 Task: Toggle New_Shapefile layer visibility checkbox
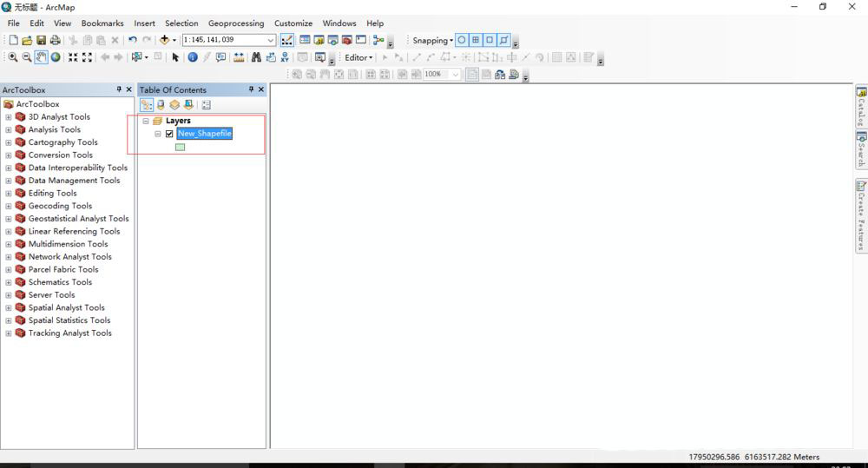(169, 134)
